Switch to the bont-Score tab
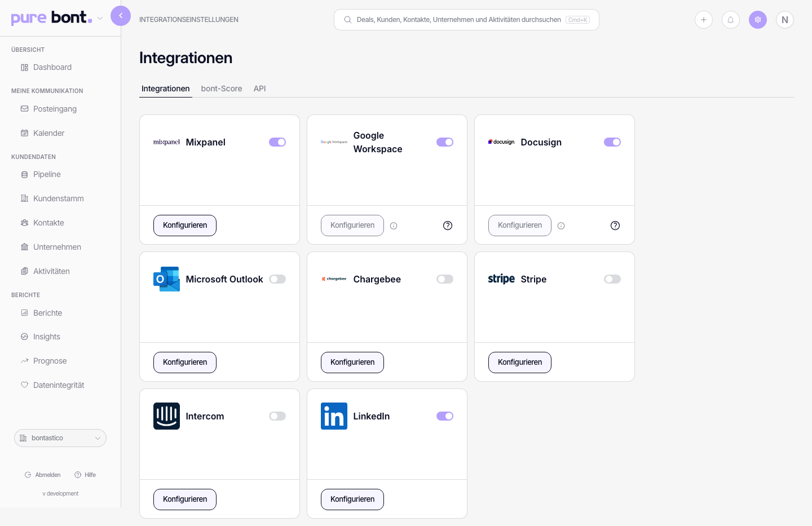This screenshot has height=526, width=812. (x=222, y=89)
